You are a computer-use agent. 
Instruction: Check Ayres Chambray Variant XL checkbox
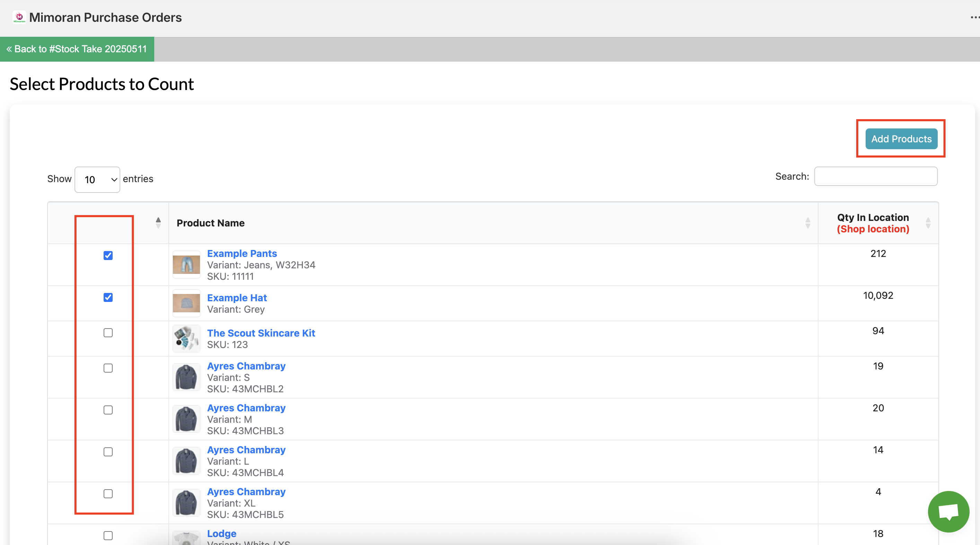click(108, 493)
